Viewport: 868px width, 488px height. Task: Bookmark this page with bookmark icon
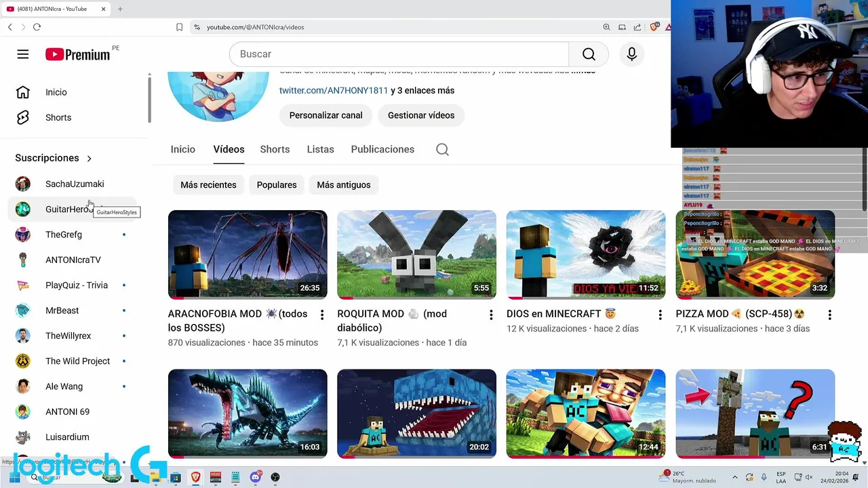pos(179,27)
